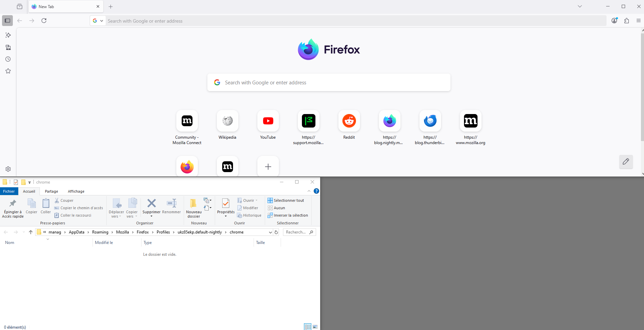Click the Coller paste button
Screen dimensions: 644x330
pos(46,206)
